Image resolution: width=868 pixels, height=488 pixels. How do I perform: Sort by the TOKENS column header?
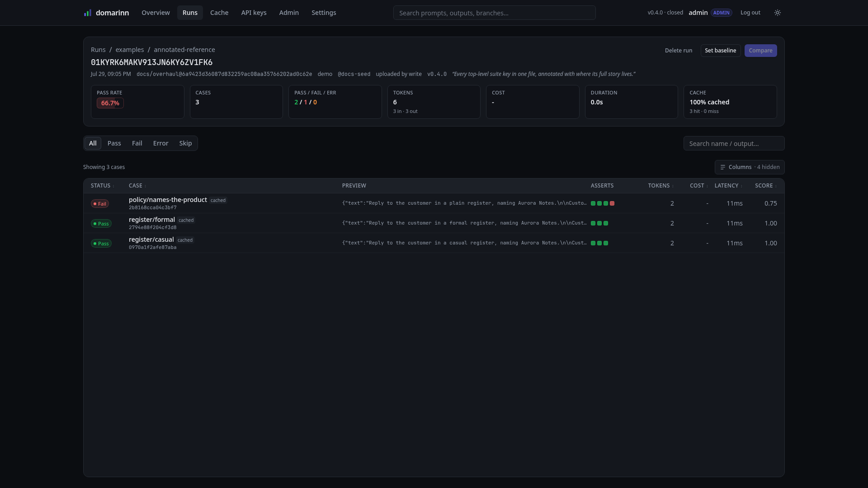660,186
